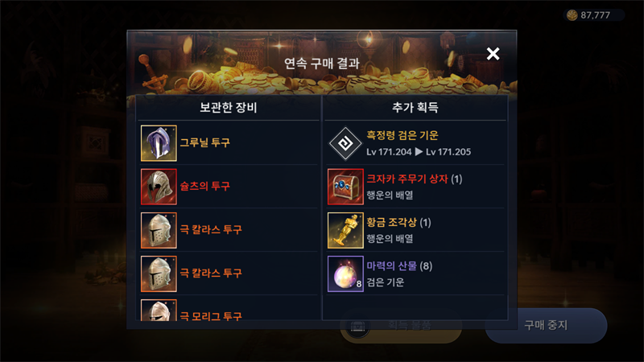644x362 pixels.
Task: Select the second 극 칼라스 투구 icon
Action: coord(159,274)
